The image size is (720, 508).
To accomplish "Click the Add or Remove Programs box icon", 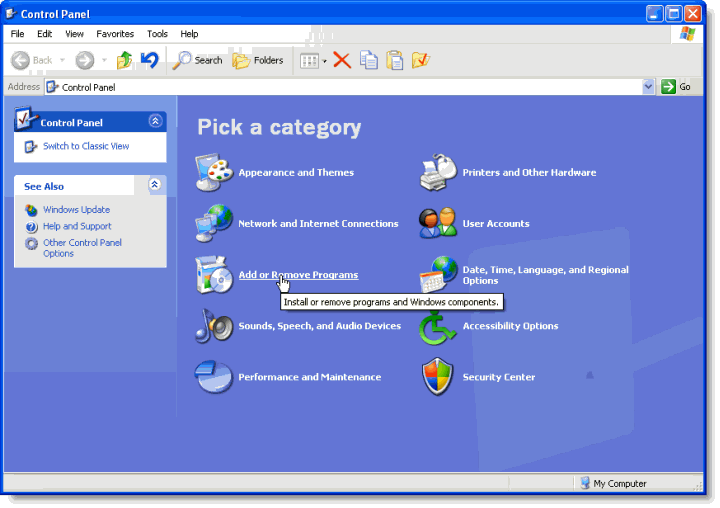I will pos(214,275).
